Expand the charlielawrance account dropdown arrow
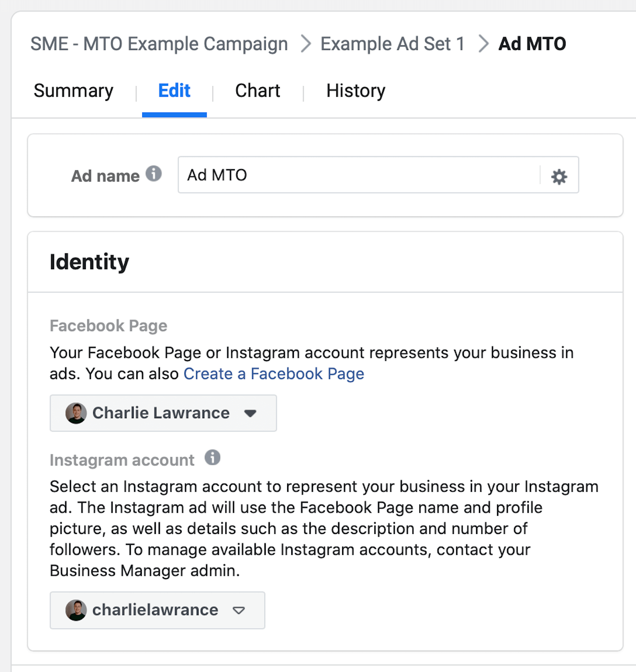Screen dimensions: 636x672 pos(238,611)
